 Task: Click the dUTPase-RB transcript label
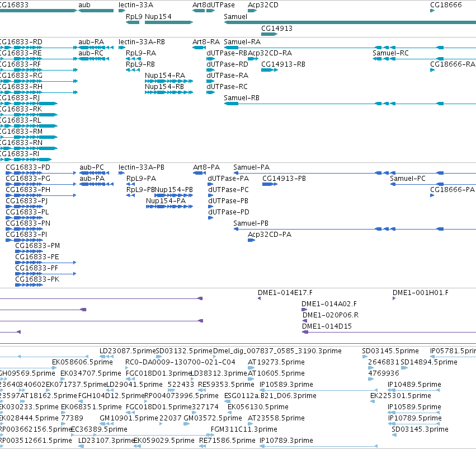[227, 53]
